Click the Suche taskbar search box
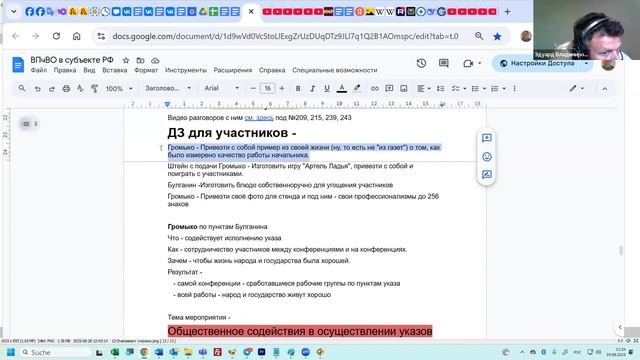 click(56, 352)
